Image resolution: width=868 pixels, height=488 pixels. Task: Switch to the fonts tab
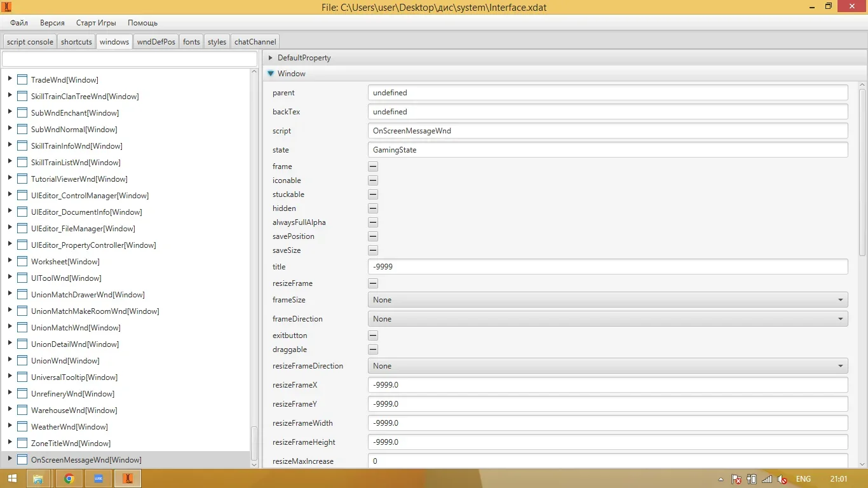pos(191,42)
